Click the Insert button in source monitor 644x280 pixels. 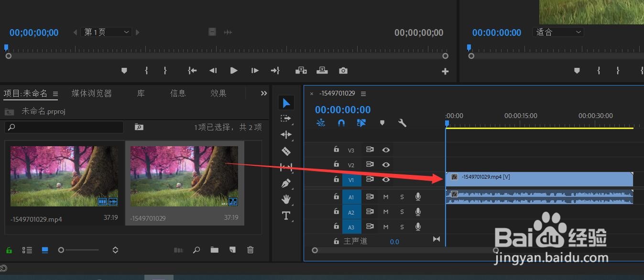point(301,71)
